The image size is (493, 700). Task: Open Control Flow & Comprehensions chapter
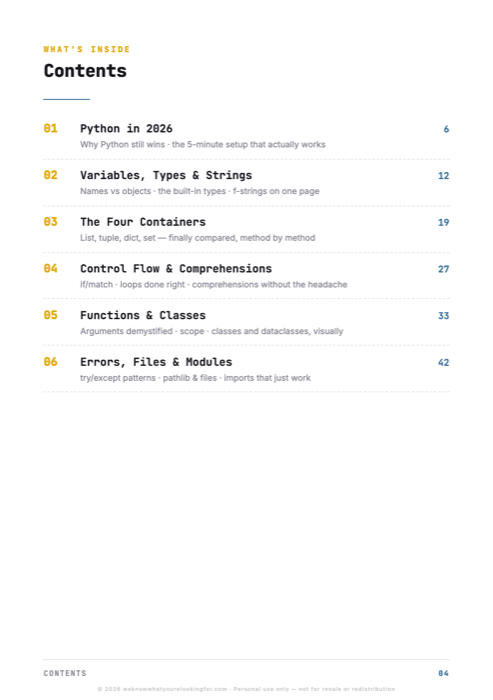pyautogui.click(x=176, y=269)
